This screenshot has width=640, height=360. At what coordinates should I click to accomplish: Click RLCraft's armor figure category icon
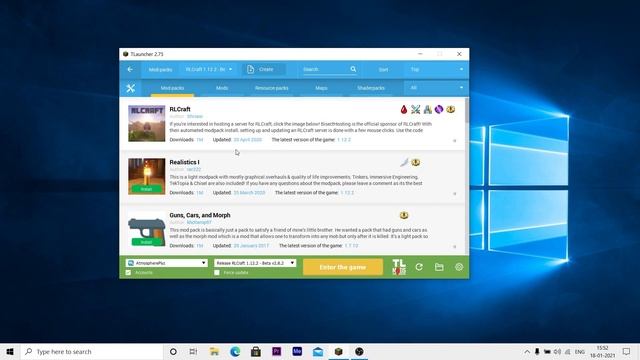pos(427,109)
